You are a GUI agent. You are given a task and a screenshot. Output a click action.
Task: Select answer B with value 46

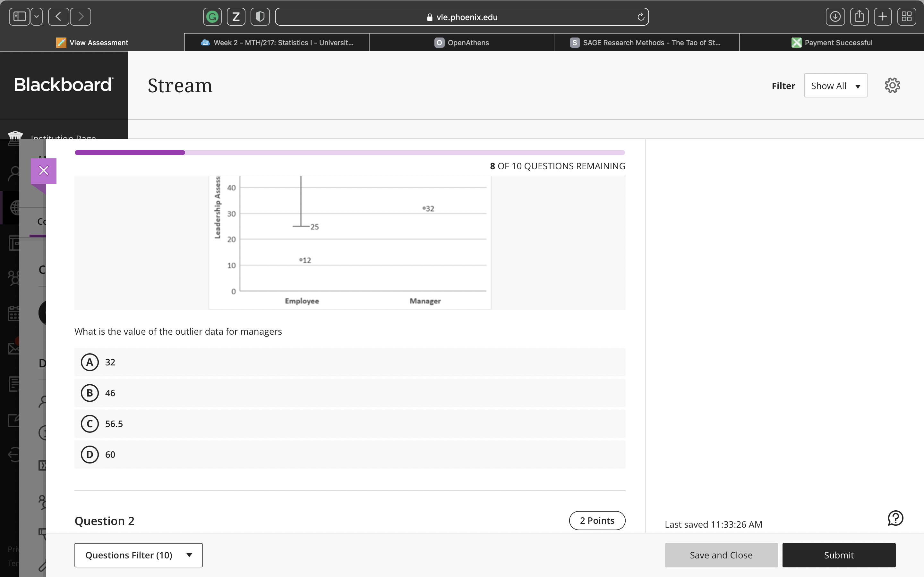(90, 393)
